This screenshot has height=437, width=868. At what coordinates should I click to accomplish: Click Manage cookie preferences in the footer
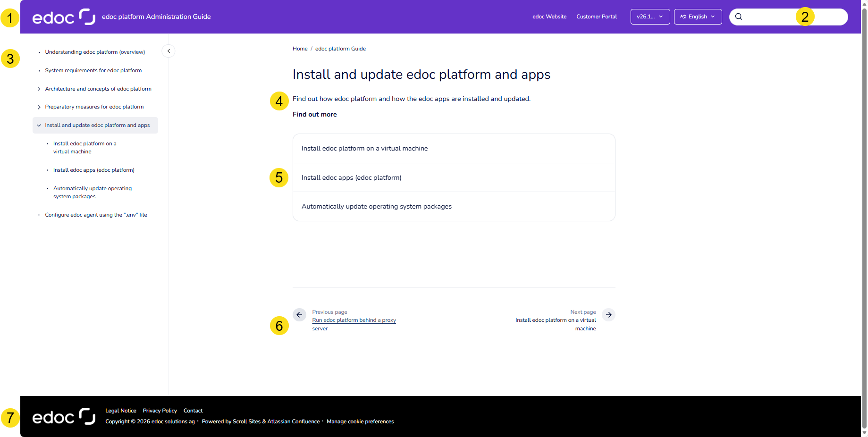pyautogui.click(x=360, y=421)
